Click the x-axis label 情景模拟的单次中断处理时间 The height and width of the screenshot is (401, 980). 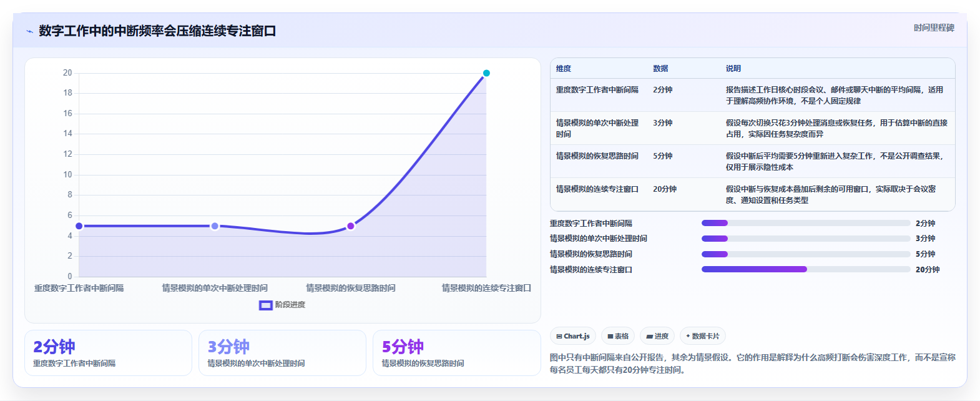(215, 288)
